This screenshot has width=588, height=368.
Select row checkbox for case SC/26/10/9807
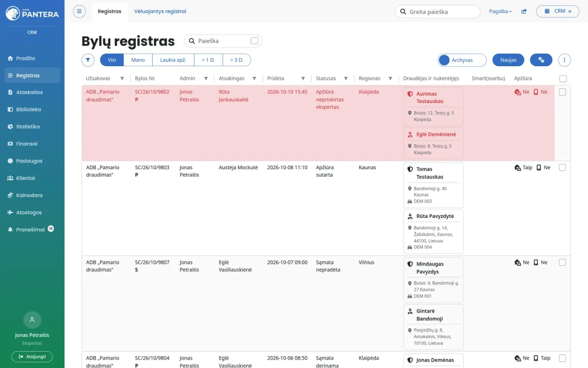click(x=563, y=263)
